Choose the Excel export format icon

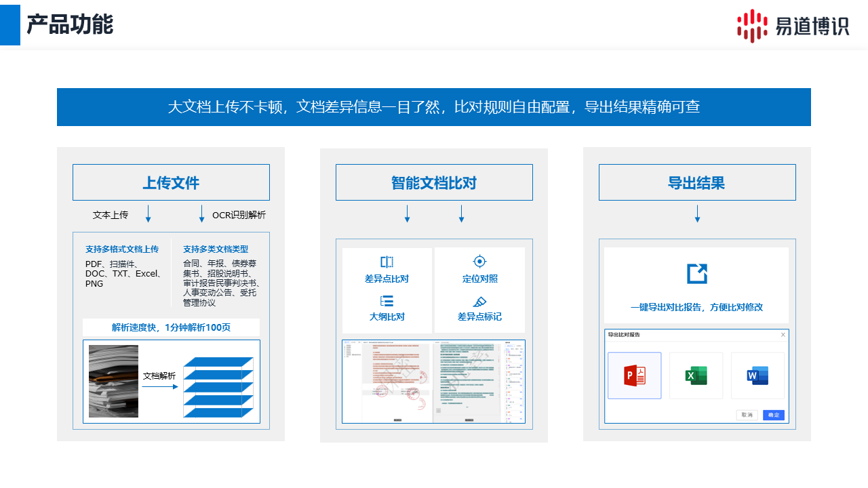coord(696,375)
